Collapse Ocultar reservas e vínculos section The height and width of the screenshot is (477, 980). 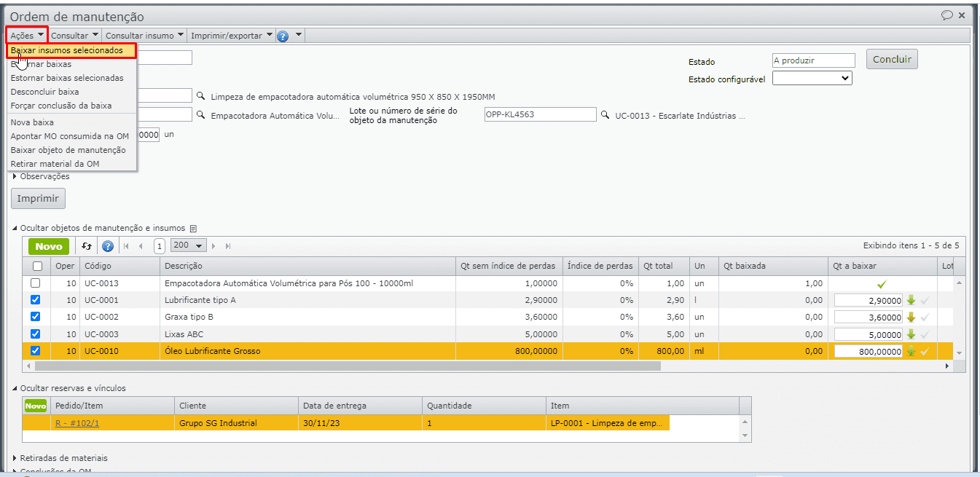pos(68,388)
